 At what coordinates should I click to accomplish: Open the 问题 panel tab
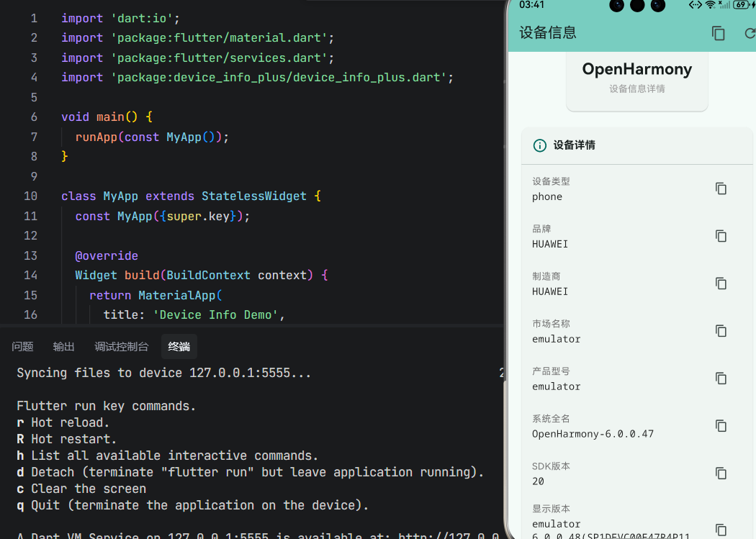[22, 347]
